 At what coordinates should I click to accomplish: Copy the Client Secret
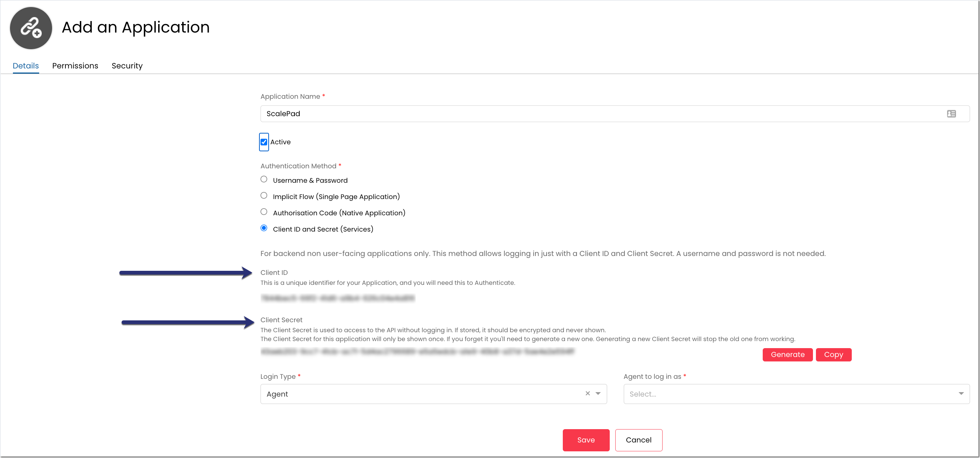pyautogui.click(x=833, y=354)
